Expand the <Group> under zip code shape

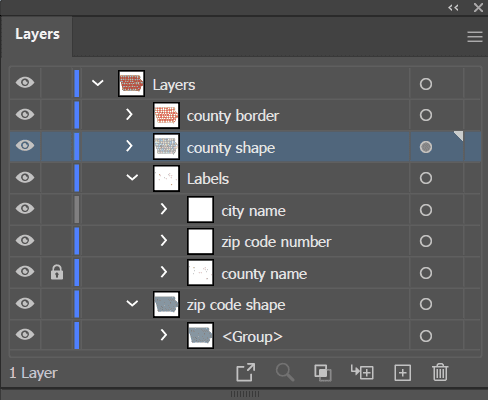(163, 335)
